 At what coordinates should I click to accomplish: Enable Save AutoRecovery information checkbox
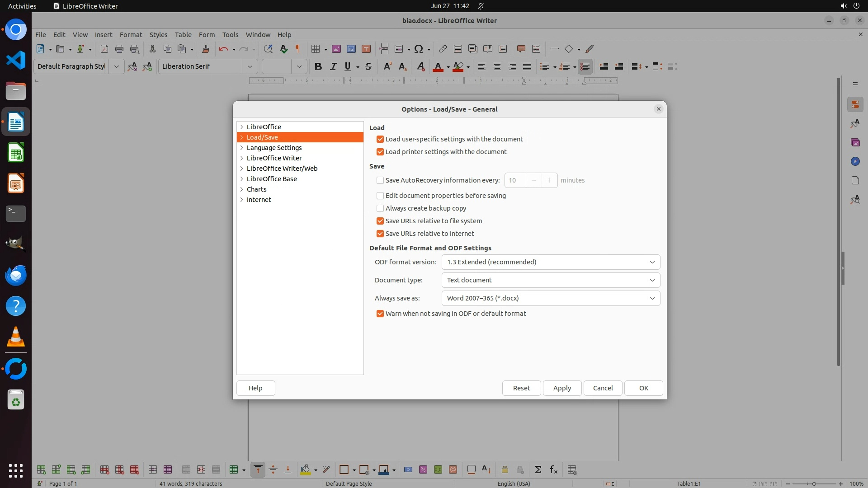click(380, 180)
